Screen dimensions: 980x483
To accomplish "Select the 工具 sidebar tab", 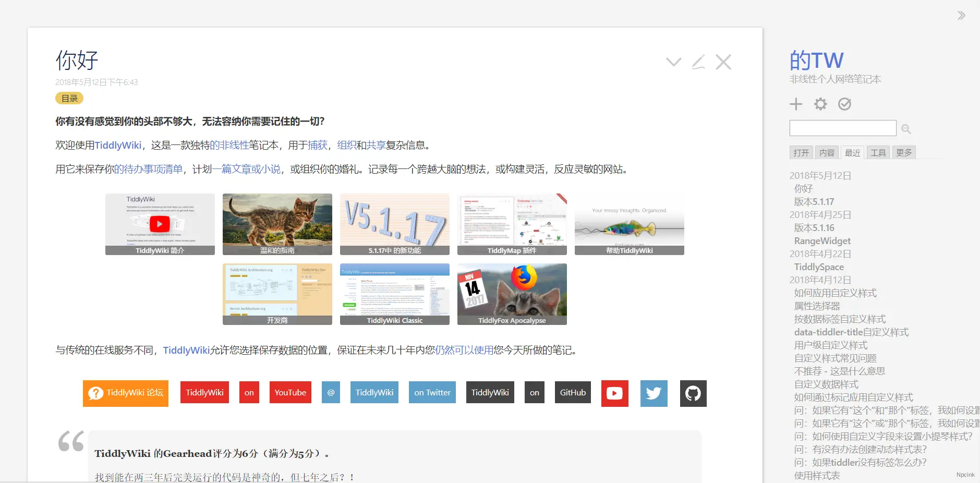I will coord(878,152).
